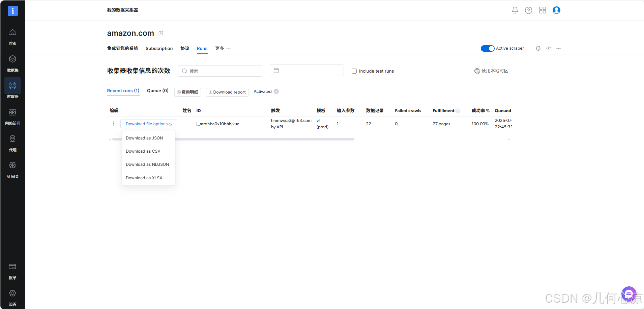Open the chat support bubble

[629, 294]
